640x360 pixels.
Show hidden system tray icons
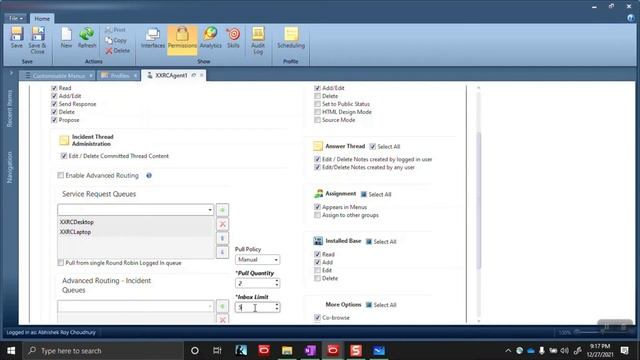(x=508, y=351)
